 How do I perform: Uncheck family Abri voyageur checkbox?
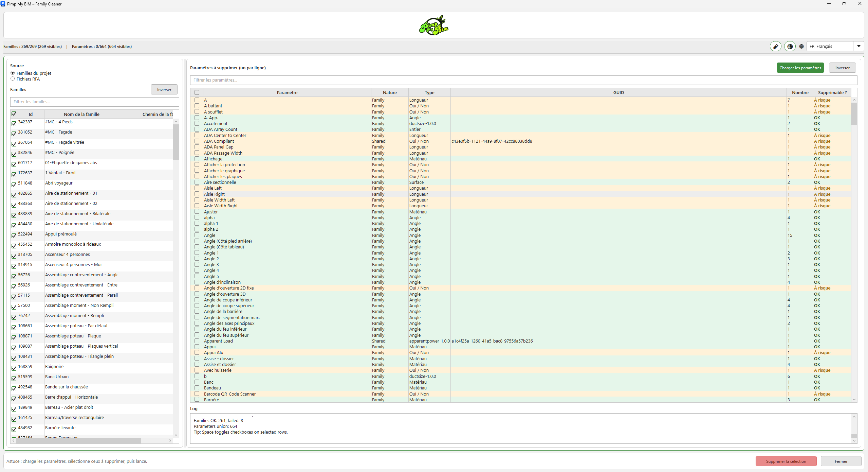14,185
